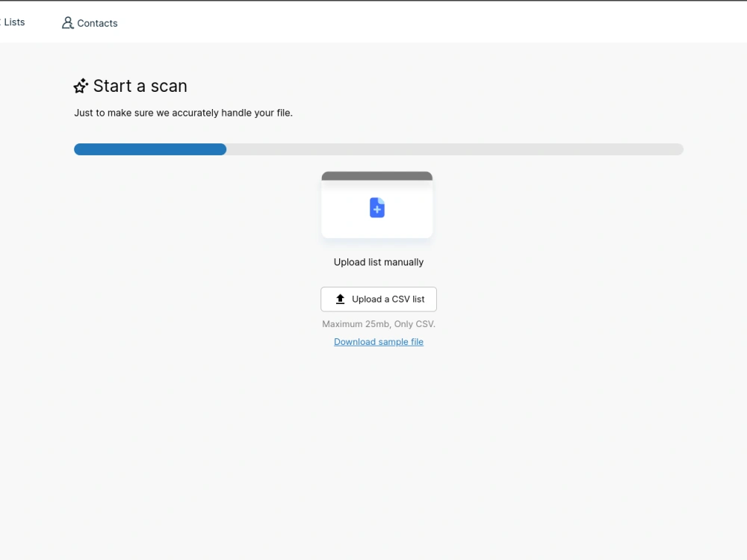Image resolution: width=747 pixels, height=560 pixels.
Task: Click the Upload a CSV list button
Action: tap(379, 299)
